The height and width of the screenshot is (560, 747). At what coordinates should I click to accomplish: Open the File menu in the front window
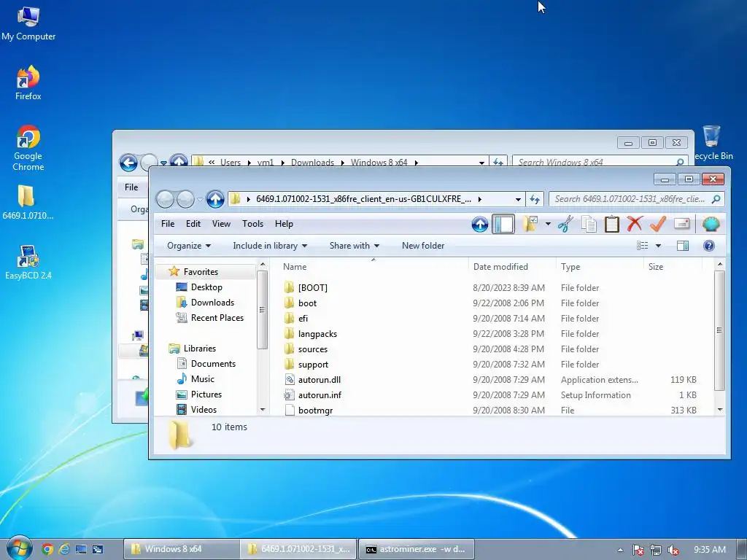pyautogui.click(x=168, y=224)
